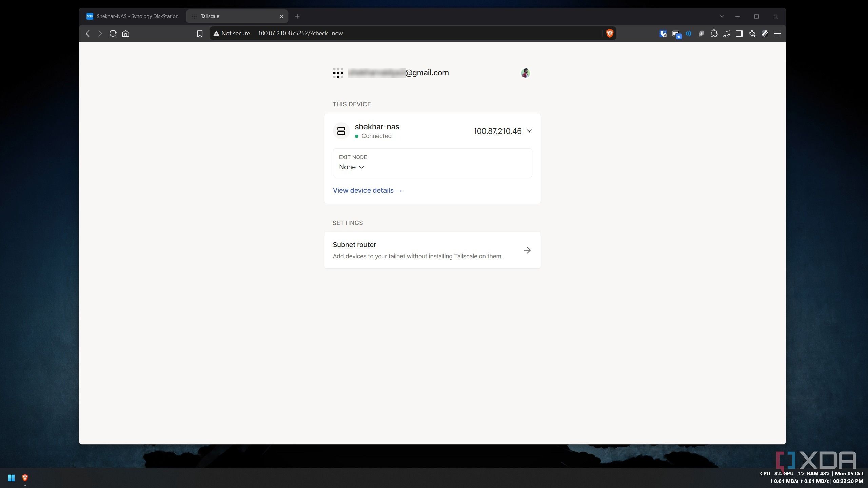The height and width of the screenshot is (488, 868).
Task: Open the Brave Shields lion icon
Action: click(x=610, y=33)
